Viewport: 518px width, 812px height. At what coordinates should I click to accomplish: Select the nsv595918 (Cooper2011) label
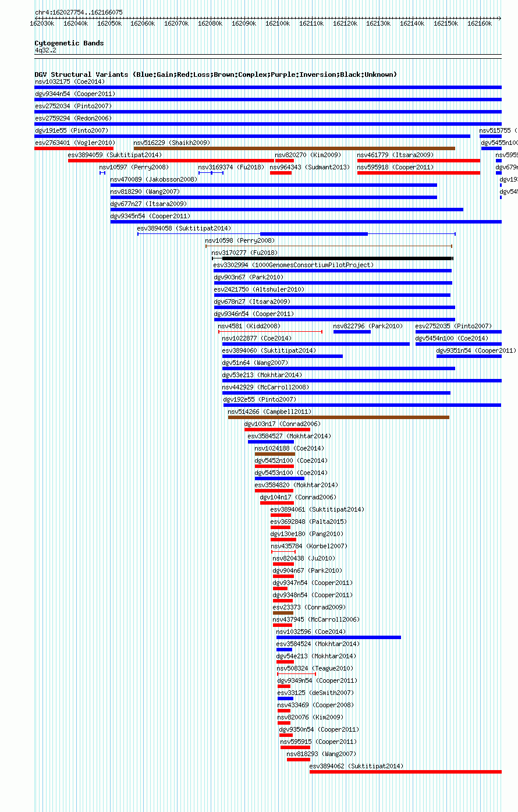click(395, 167)
